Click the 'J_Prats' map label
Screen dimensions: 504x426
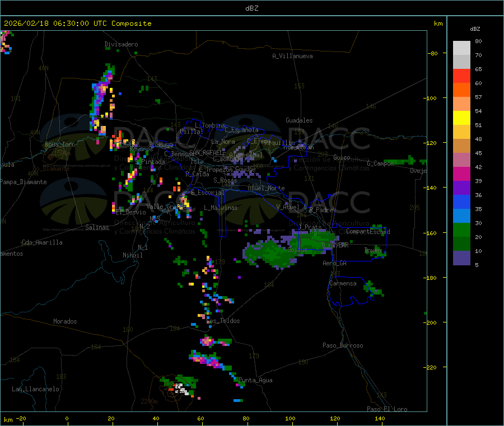click(x=310, y=227)
